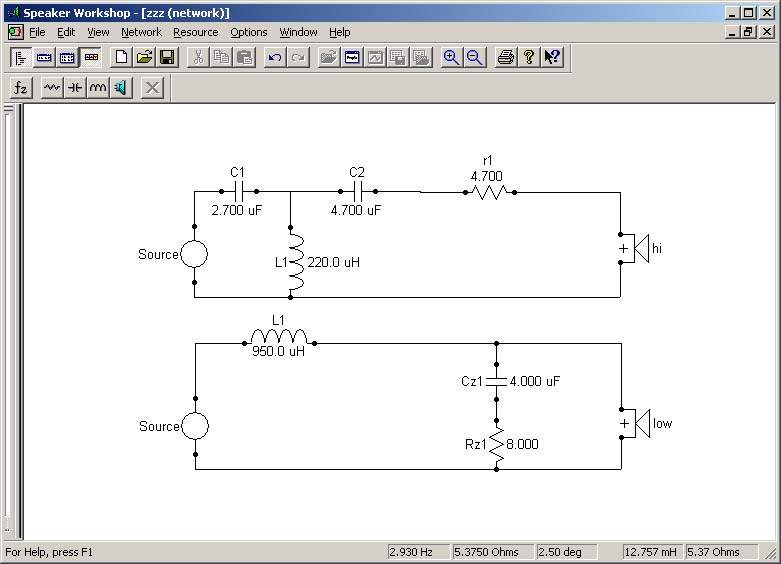Insert an inductor component from toolbar
Screen dimensions: 781x564
point(97,88)
